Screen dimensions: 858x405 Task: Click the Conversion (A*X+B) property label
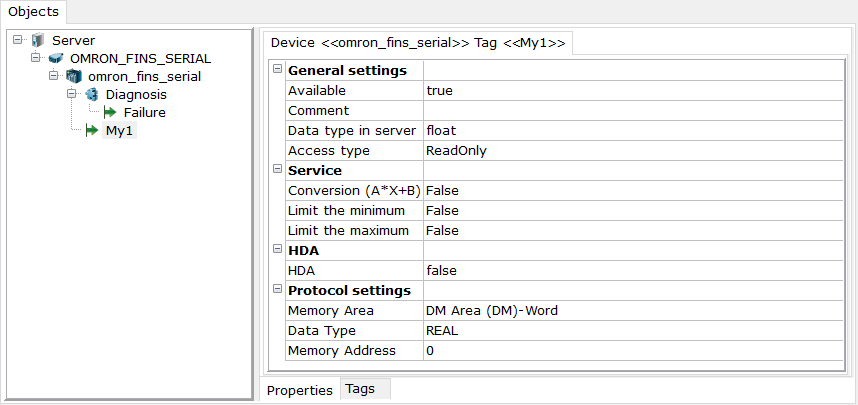click(354, 190)
